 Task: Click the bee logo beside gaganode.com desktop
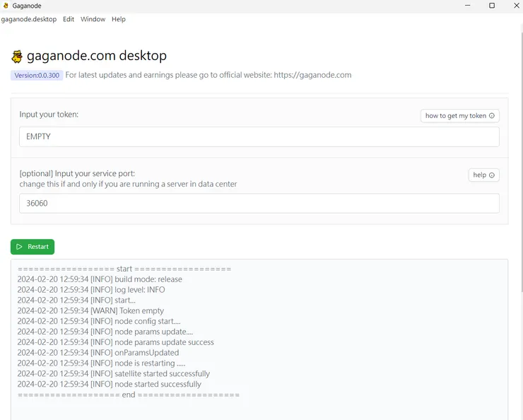[17, 57]
